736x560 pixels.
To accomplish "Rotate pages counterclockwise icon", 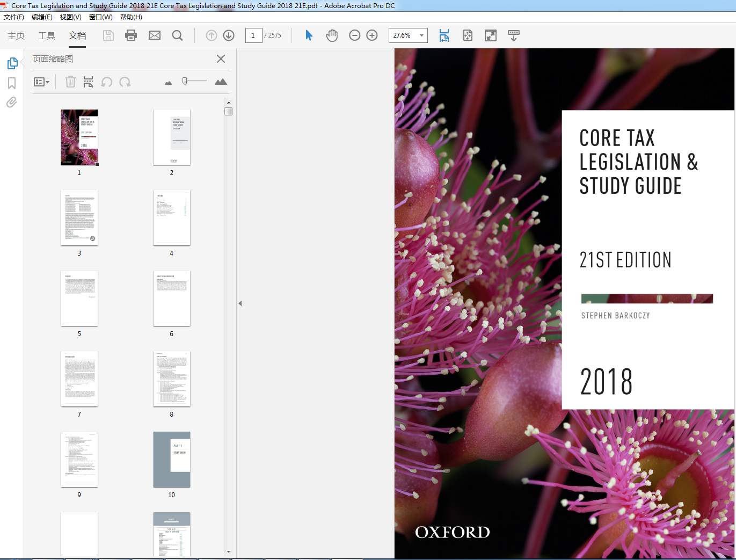I will pos(107,82).
